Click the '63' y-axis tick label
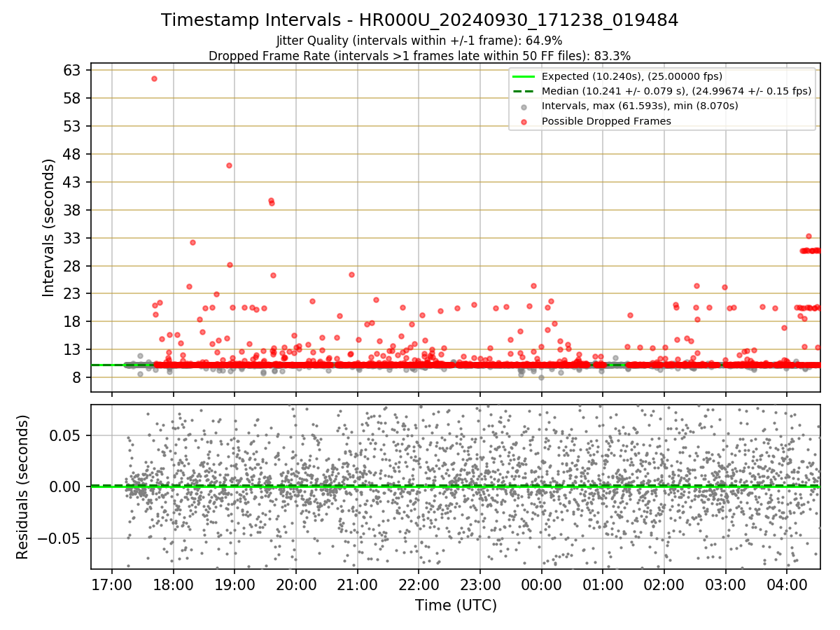Screen dimensions: 840x630 click(73, 70)
